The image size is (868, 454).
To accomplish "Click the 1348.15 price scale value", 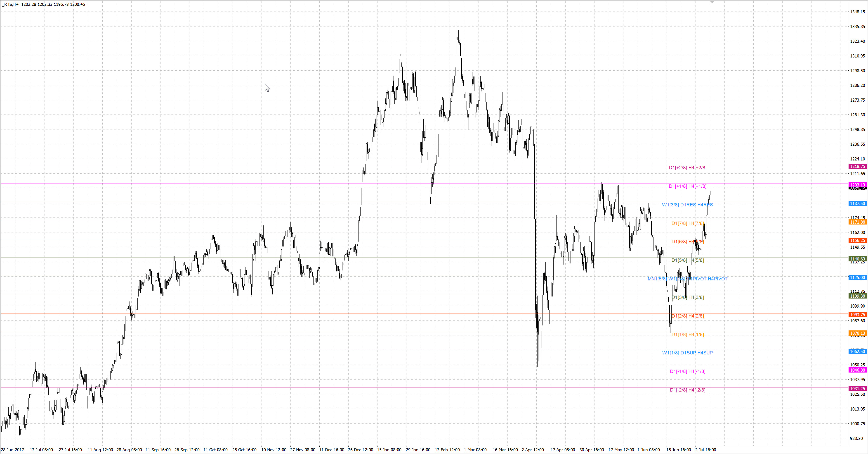I will [857, 12].
